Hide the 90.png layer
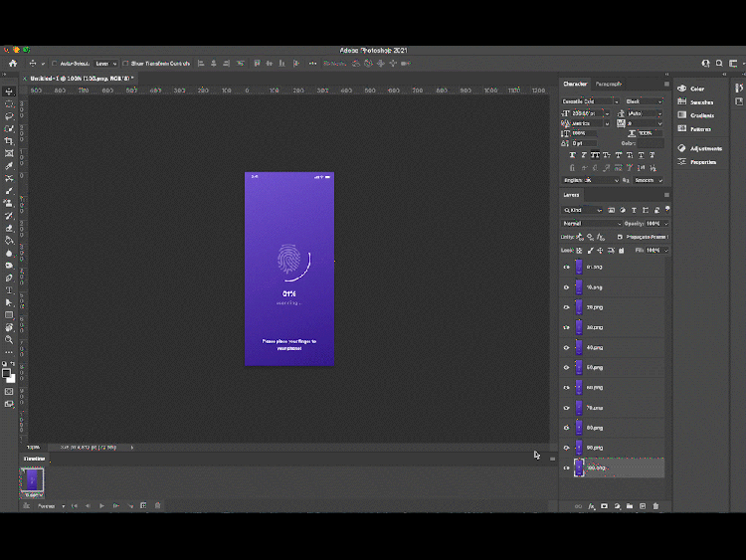 (x=566, y=448)
